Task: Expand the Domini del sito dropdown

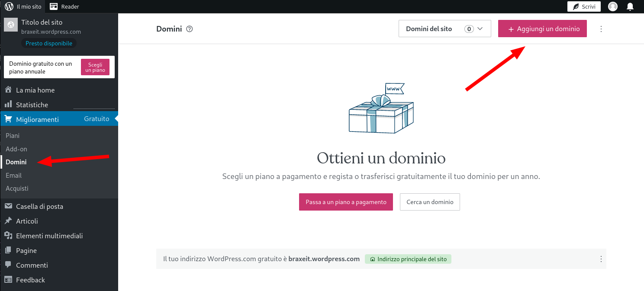Action: pyautogui.click(x=444, y=29)
